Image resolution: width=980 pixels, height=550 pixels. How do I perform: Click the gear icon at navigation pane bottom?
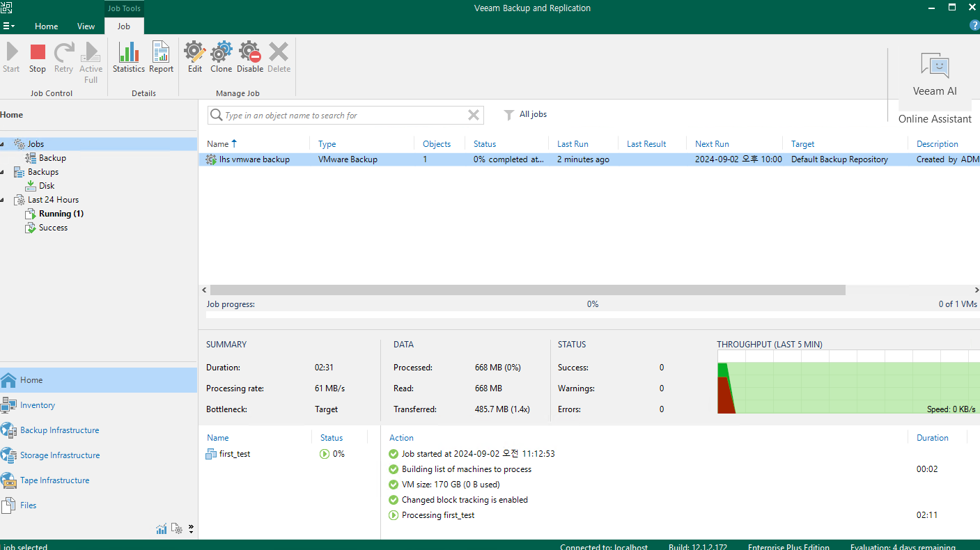(177, 529)
